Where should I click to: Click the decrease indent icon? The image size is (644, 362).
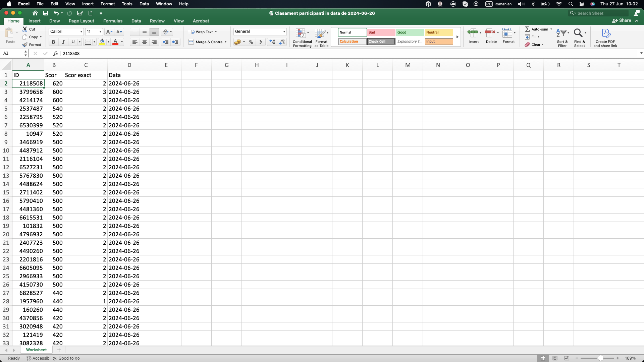click(x=165, y=42)
